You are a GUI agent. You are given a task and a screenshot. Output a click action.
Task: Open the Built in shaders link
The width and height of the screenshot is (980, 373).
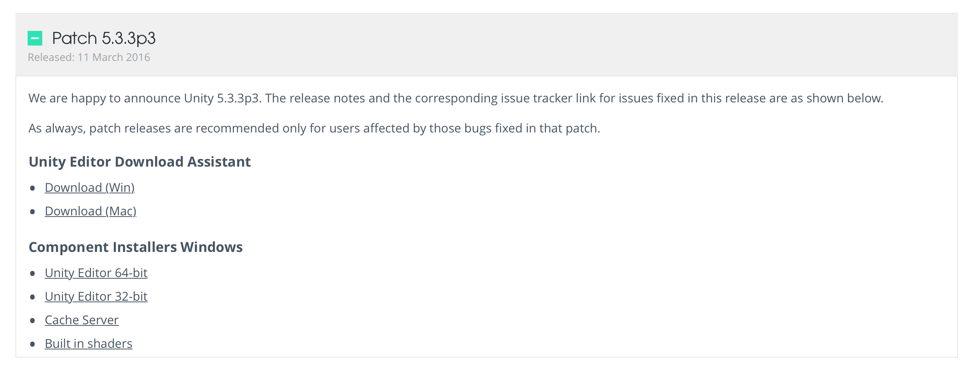pyautogui.click(x=89, y=344)
